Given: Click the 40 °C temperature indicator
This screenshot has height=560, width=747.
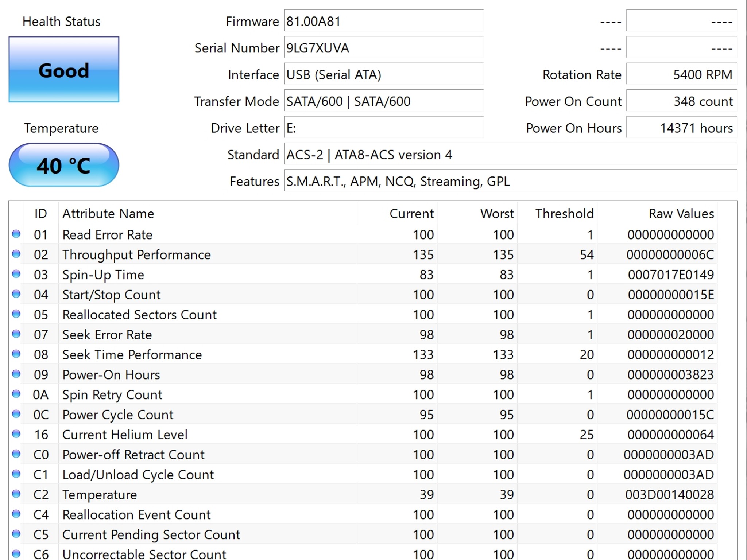Looking at the screenshot, I should pos(64,165).
